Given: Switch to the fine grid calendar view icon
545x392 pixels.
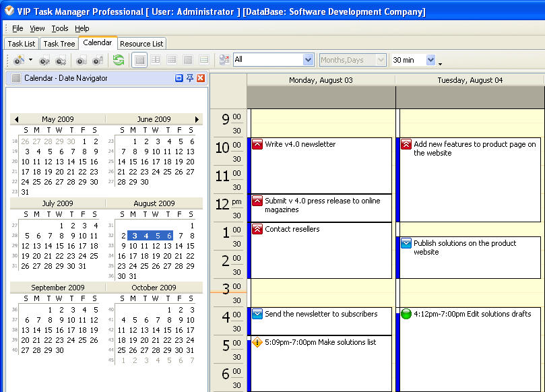Looking at the screenshot, I should (x=188, y=60).
